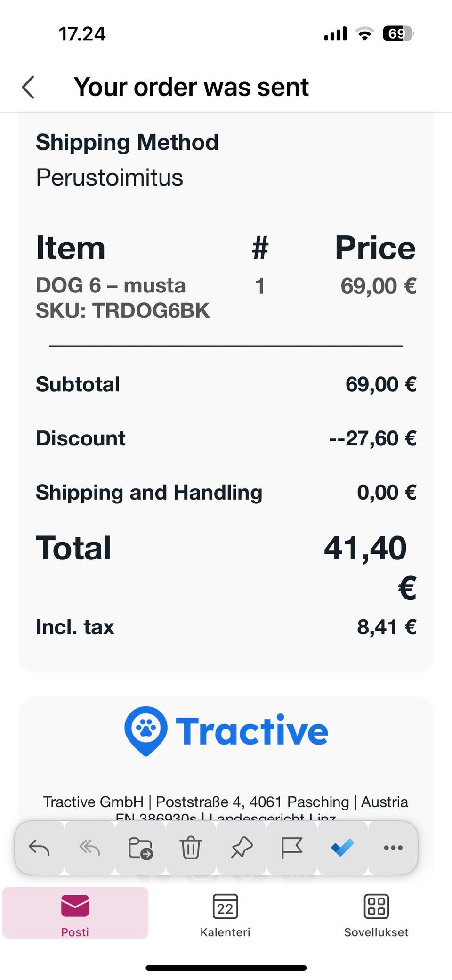The image size is (452, 980).
Task: Tap the total amount 41,40
Action: click(365, 549)
